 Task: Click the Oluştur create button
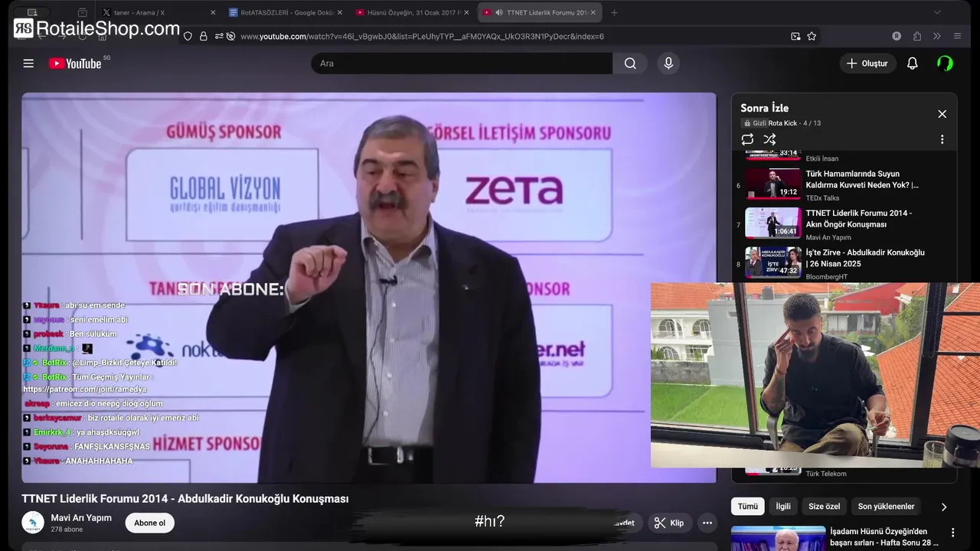867,64
